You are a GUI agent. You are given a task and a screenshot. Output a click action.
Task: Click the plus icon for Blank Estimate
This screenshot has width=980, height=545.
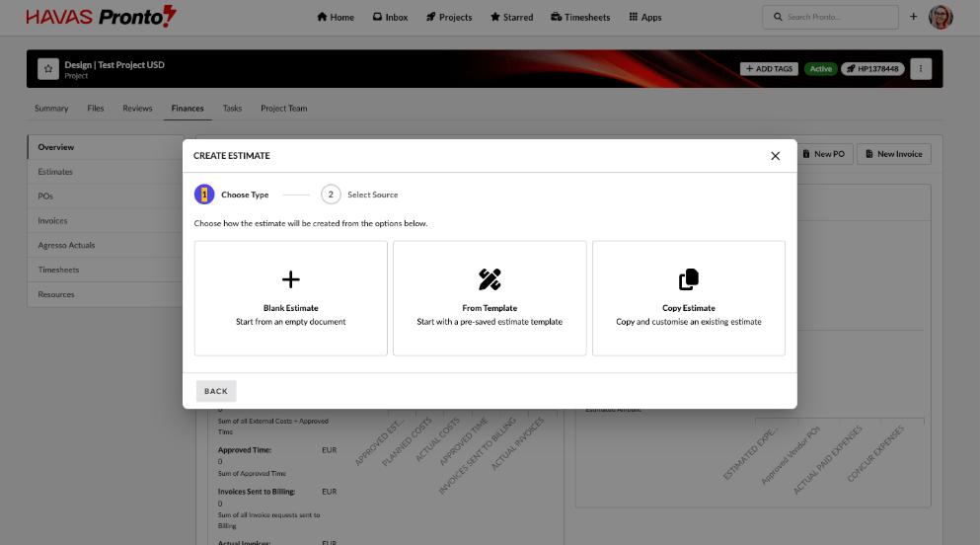coord(290,279)
